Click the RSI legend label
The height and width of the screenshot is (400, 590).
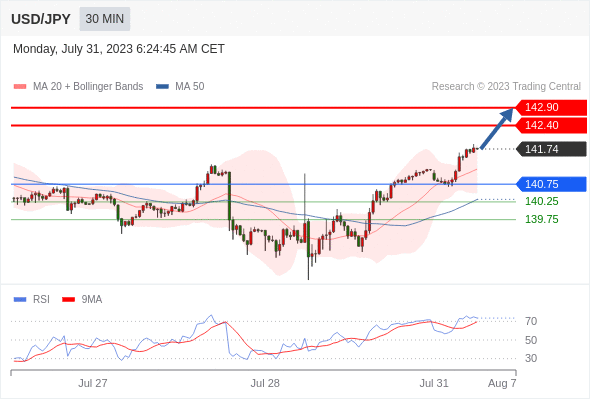(41, 300)
